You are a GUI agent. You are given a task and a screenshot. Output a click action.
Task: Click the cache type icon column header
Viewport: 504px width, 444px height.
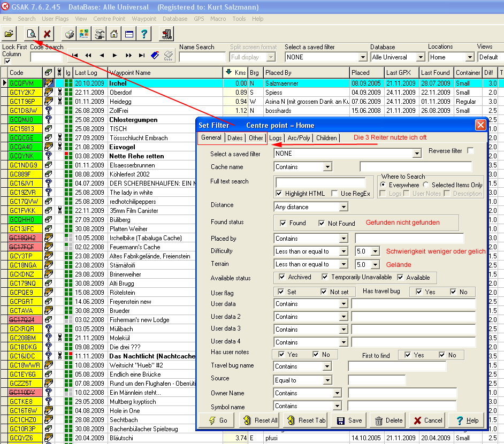click(x=48, y=73)
